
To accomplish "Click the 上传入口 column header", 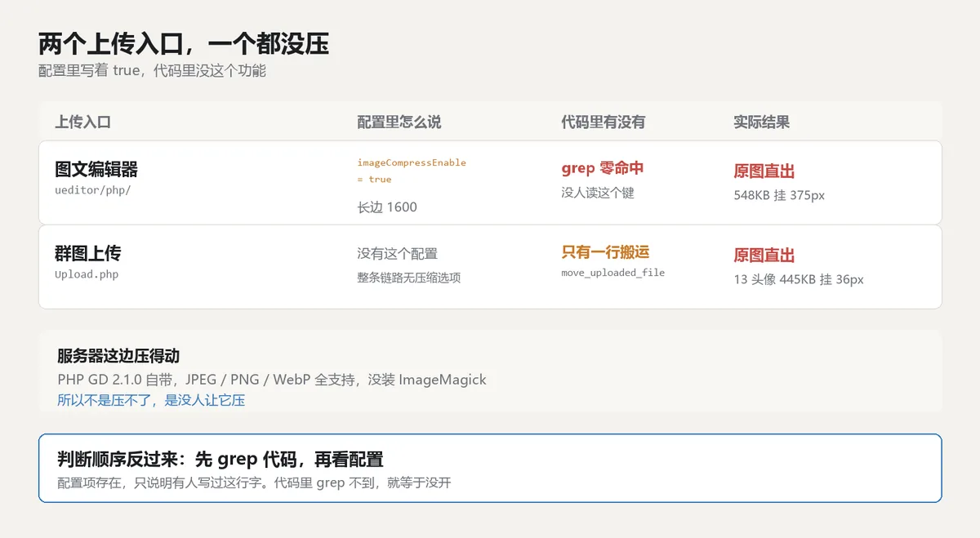I will click(82, 122).
